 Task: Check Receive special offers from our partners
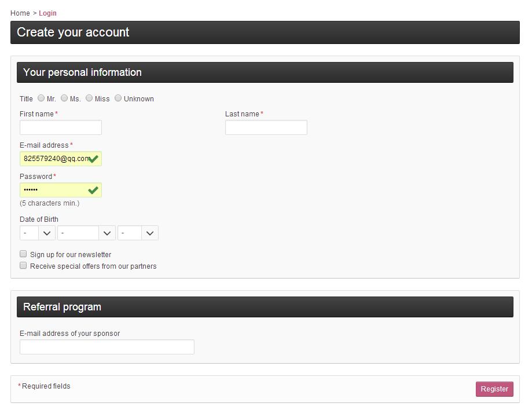(x=24, y=266)
